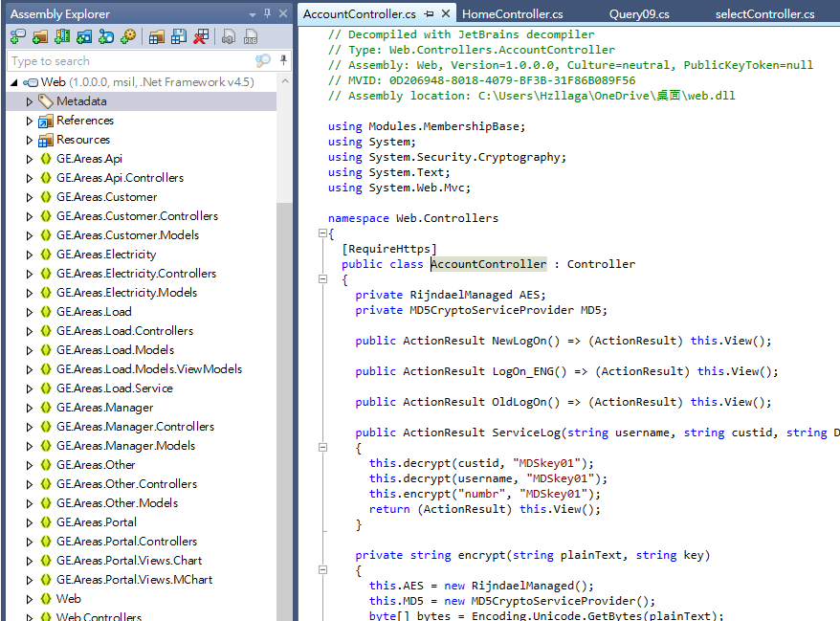Click the add-process gear icon
Screen dimensions: 840x621
click(128, 36)
